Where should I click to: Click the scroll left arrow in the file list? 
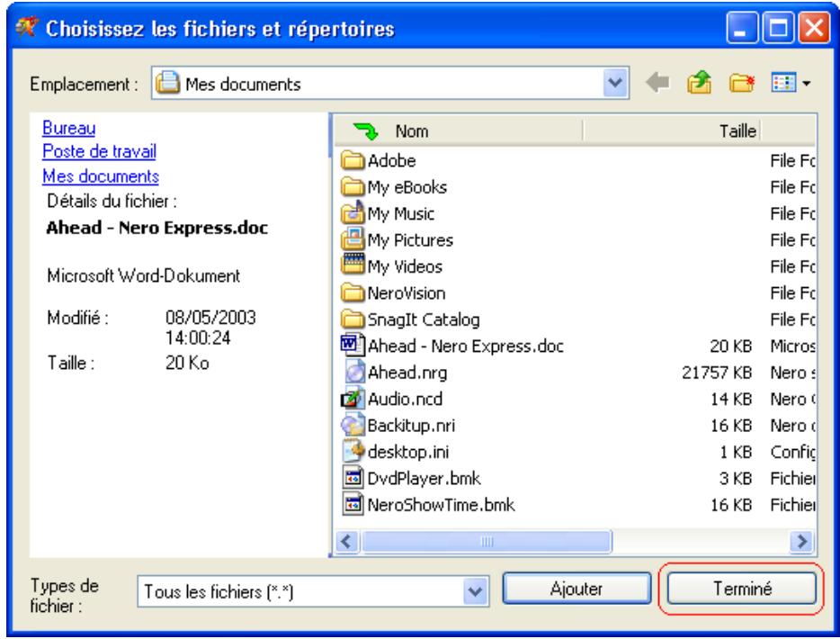[346, 542]
